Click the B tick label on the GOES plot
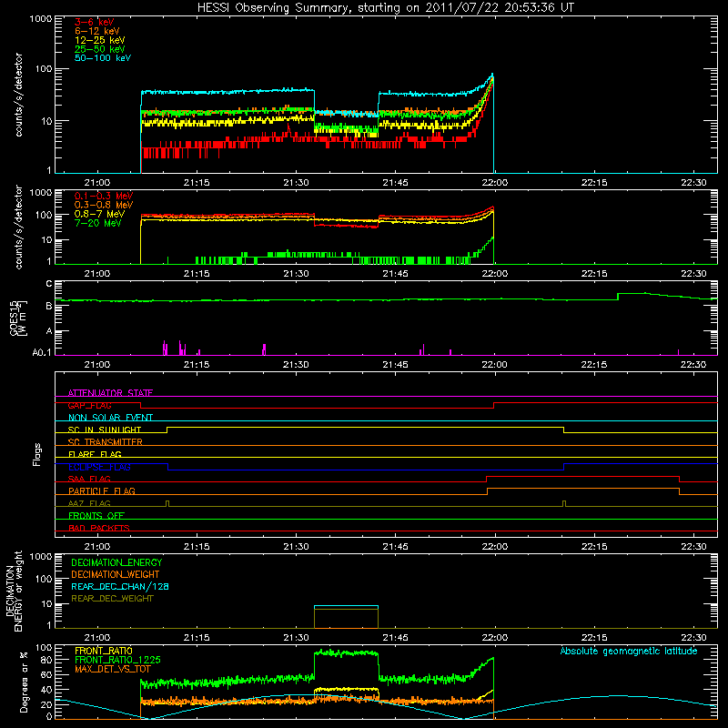This screenshot has width=728, height=728. point(49,306)
